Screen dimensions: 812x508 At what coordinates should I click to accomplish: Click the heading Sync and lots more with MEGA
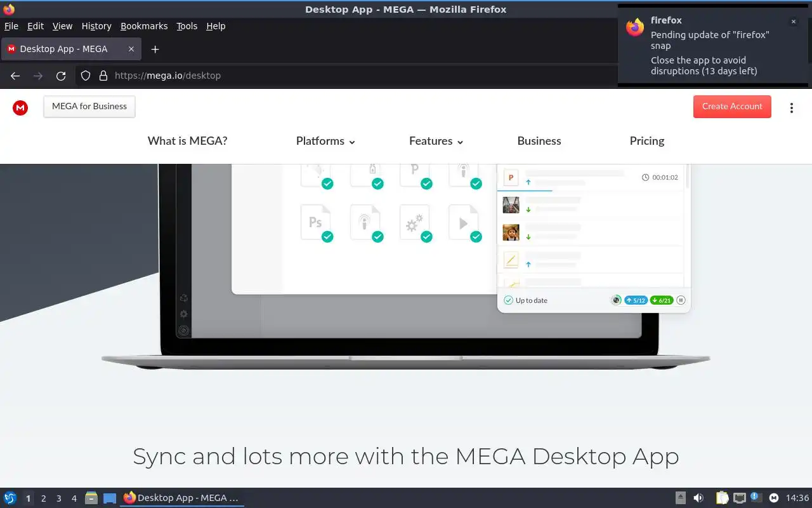[406, 456]
